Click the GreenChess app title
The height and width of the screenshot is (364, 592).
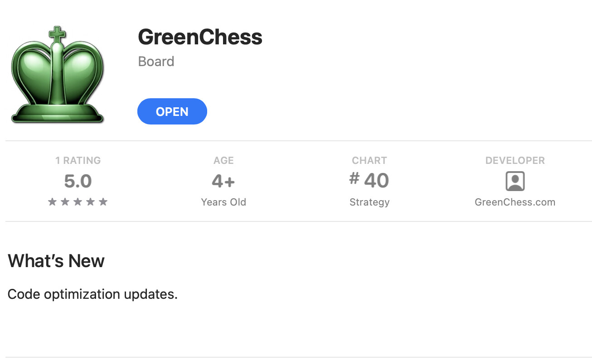(200, 37)
